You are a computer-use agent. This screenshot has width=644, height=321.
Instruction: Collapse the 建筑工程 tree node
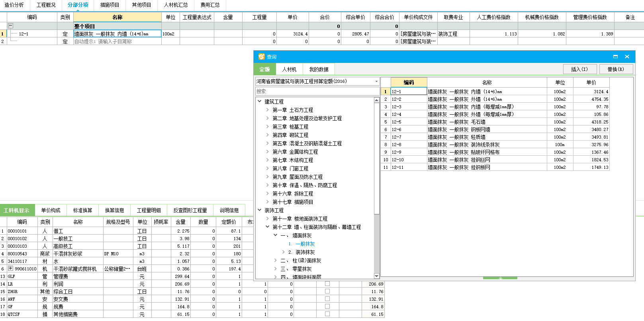coord(260,101)
